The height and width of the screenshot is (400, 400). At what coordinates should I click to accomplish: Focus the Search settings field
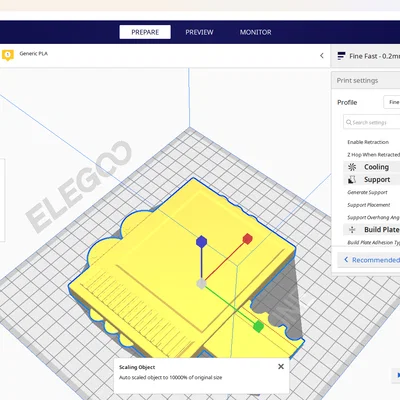(372, 122)
